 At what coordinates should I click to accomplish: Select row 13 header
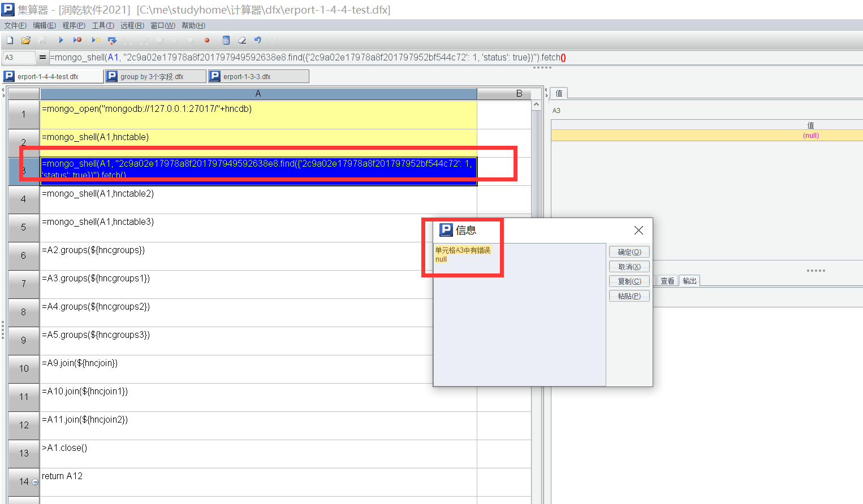tap(24, 454)
